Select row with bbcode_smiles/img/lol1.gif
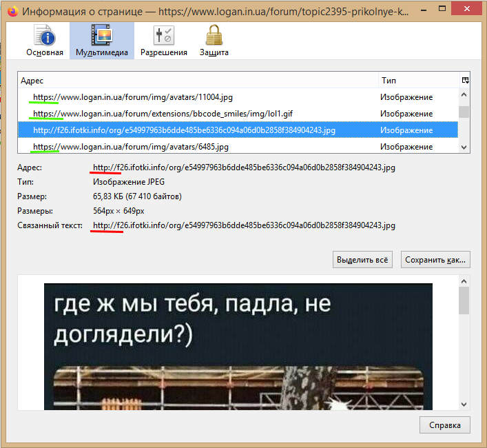 point(238,114)
